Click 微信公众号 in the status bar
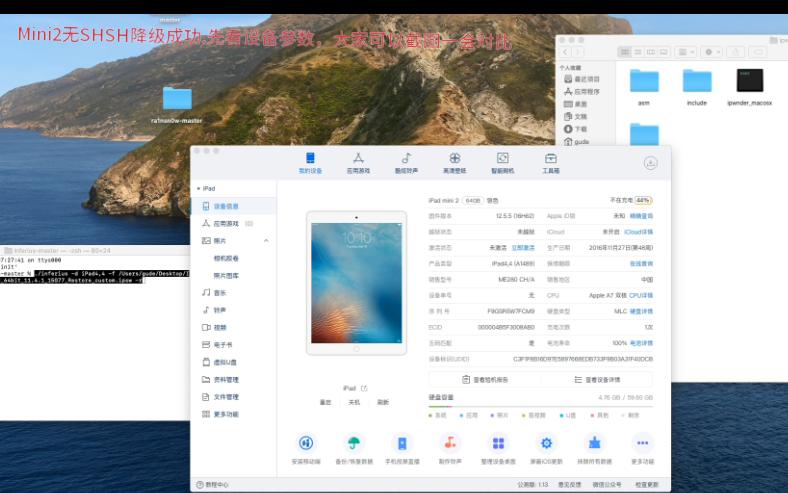 point(607,484)
